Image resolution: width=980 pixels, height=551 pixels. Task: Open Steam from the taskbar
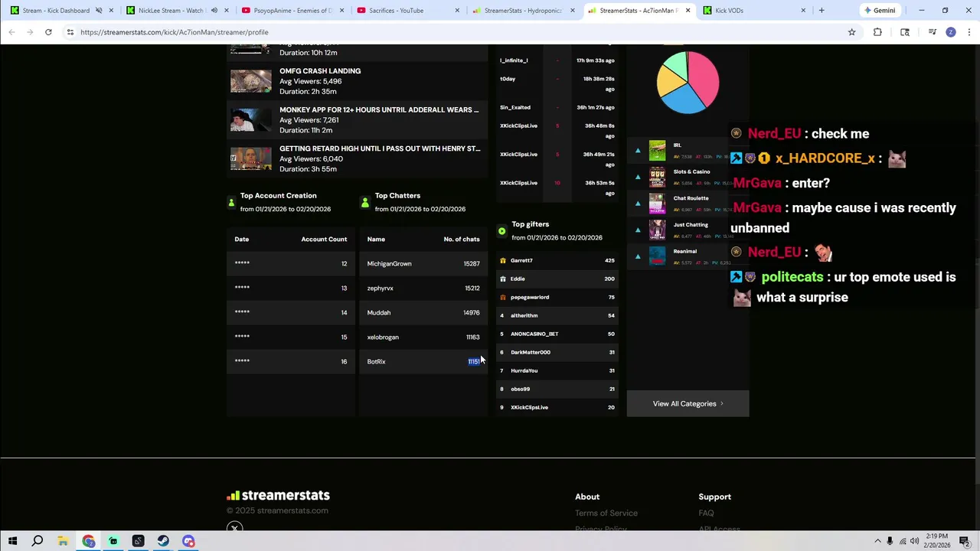(163, 541)
